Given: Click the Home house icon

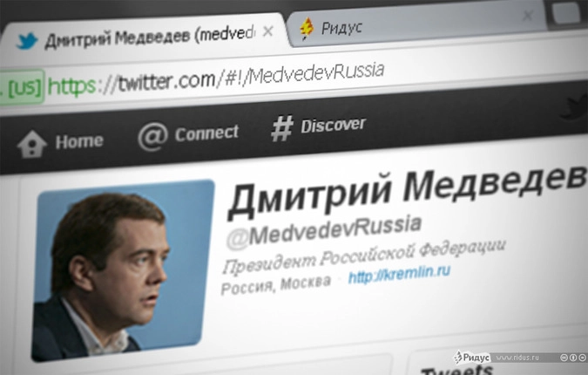Looking at the screenshot, I should pos(32,144).
